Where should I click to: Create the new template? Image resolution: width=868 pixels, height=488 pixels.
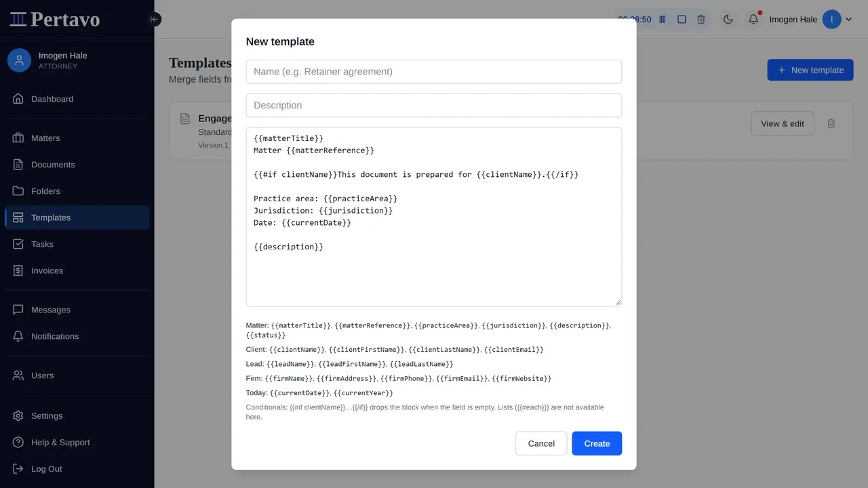[597, 443]
